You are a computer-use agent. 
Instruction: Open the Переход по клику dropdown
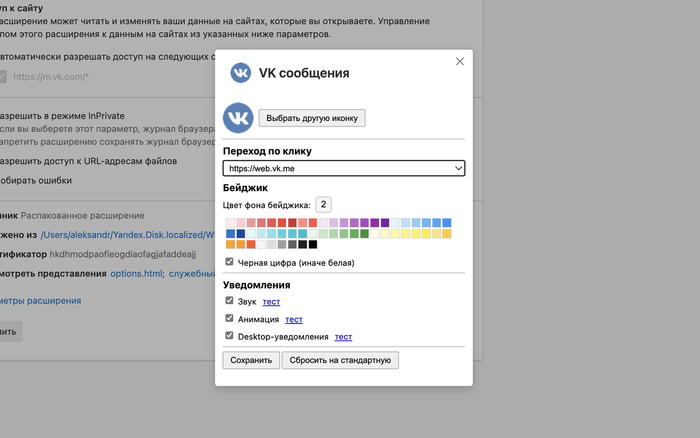[x=344, y=169]
